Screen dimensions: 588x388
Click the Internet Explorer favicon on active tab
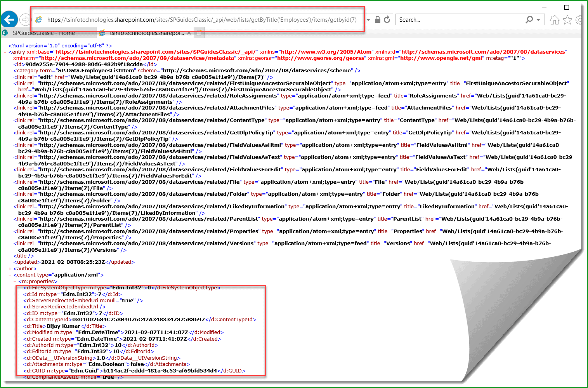point(102,33)
